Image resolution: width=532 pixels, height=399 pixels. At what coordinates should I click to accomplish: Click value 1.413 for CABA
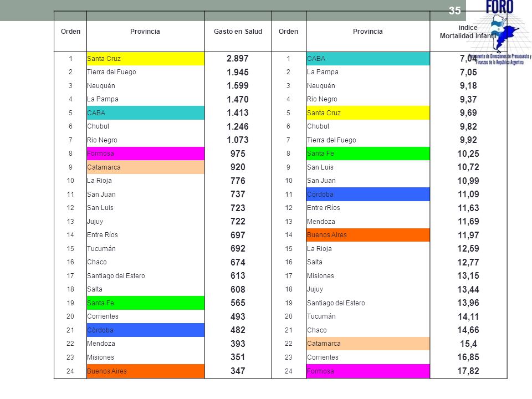[238, 112]
